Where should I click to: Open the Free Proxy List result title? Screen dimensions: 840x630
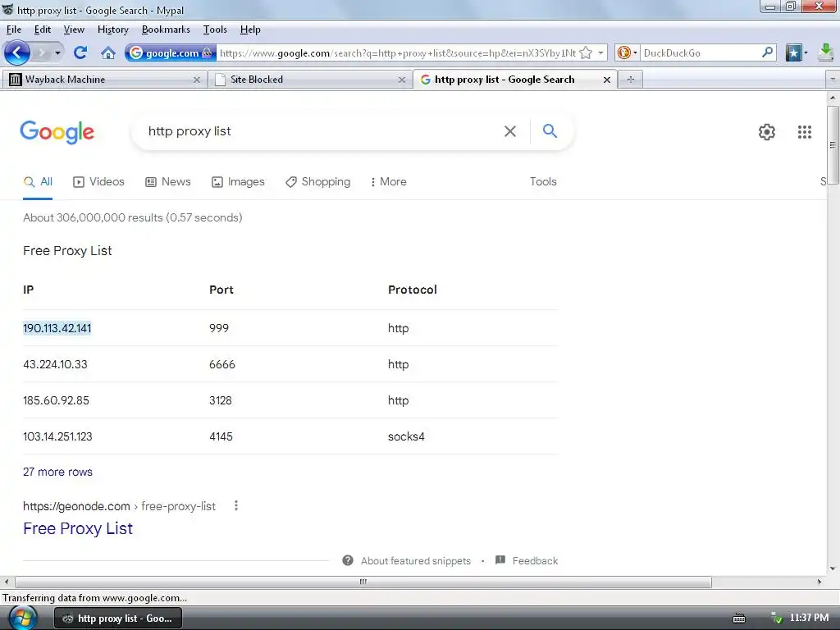click(x=78, y=528)
